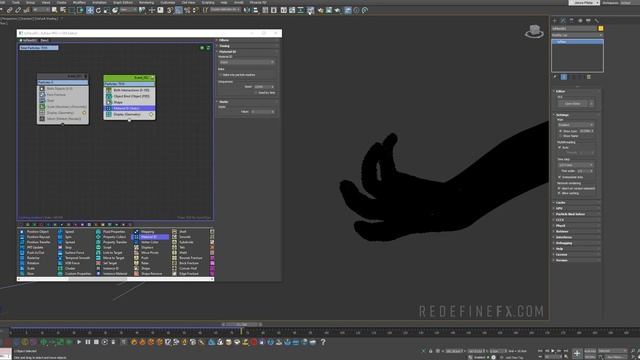Open Material ID type dropdown in editor
The image size is (640, 360).
pyautogui.click(x=247, y=62)
